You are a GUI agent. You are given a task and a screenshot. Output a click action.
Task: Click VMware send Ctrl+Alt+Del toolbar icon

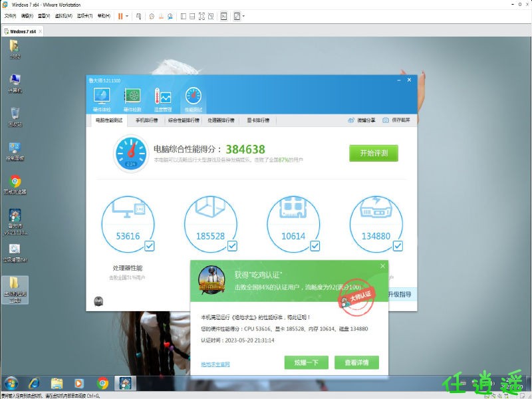pos(139,16)
